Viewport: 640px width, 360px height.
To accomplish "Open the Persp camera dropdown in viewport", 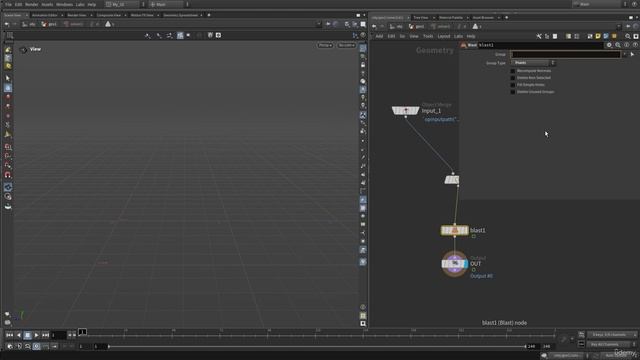I will [x=325, y=45].
